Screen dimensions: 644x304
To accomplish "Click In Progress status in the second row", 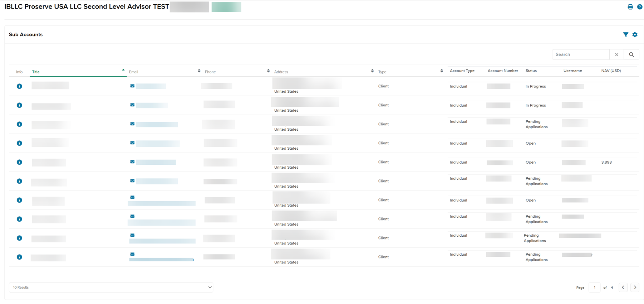I will pos(536,105).
